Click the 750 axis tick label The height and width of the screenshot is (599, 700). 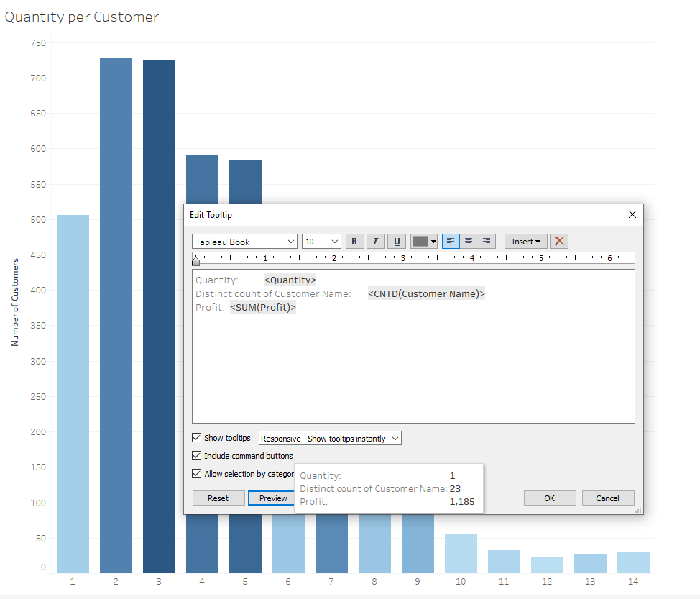click(x=38, y=43)
